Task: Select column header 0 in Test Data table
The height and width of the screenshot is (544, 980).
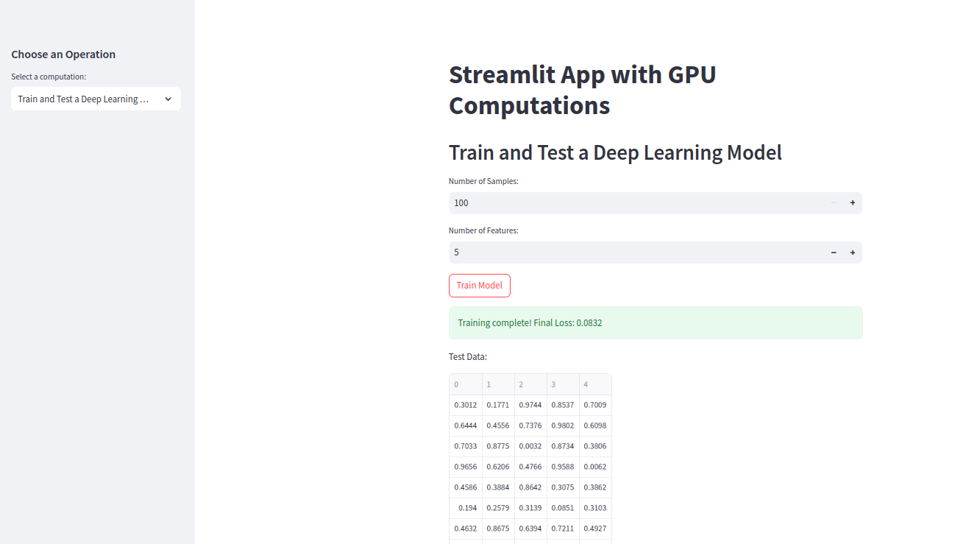Action: point(466,384)
